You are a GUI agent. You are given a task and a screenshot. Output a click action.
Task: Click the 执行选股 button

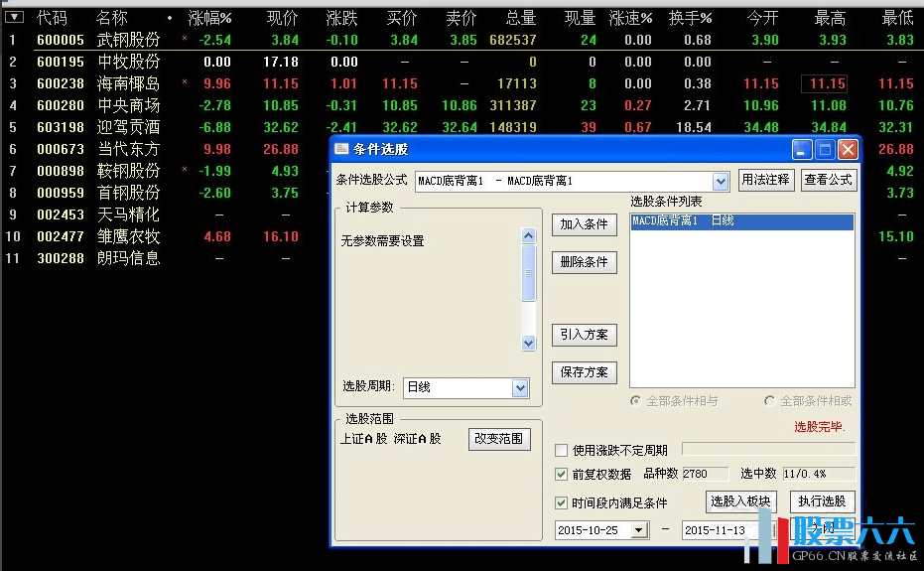pyautogui.click(x=822, y=501)
